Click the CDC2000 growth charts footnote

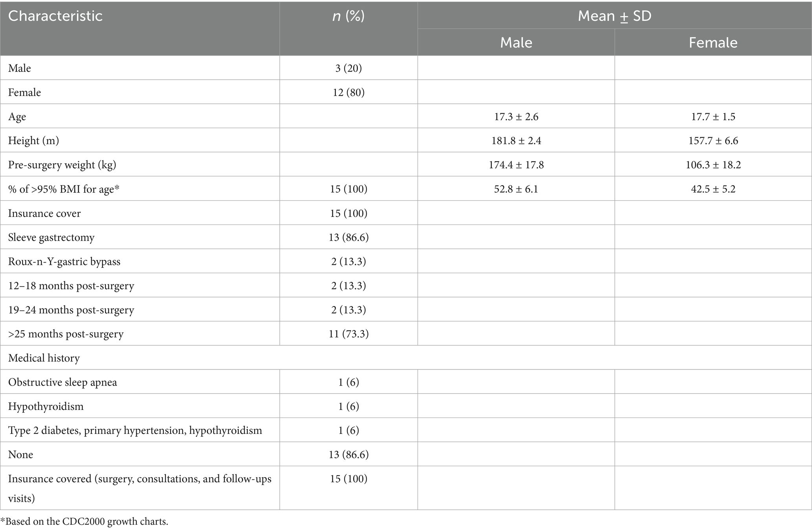[x=84, y=522]
